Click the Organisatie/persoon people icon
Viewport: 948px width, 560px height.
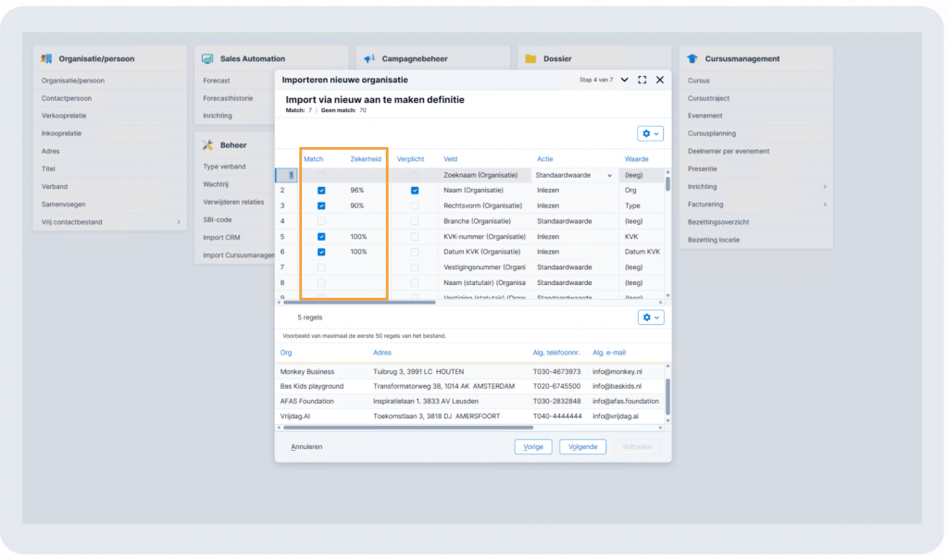[x=46, y=58]
